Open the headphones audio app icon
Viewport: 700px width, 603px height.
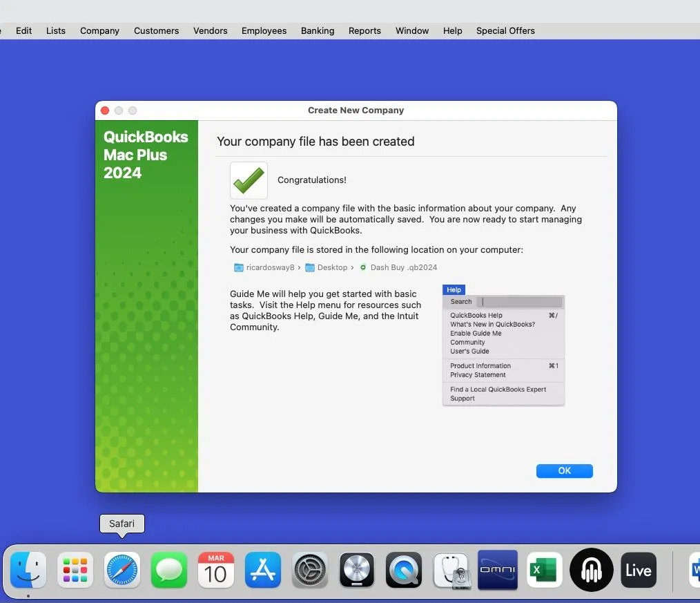[x=592, y=570]
